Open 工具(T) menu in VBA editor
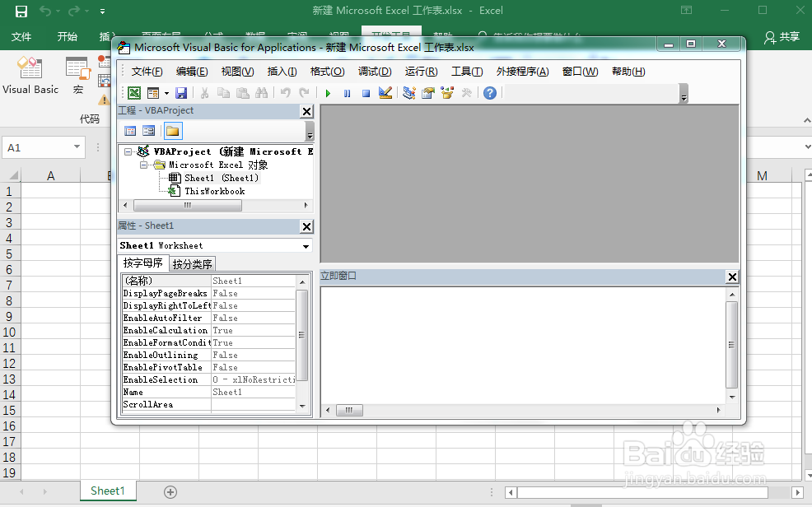The height and width of the screenshot is (507, 812). tap(467, 72)
